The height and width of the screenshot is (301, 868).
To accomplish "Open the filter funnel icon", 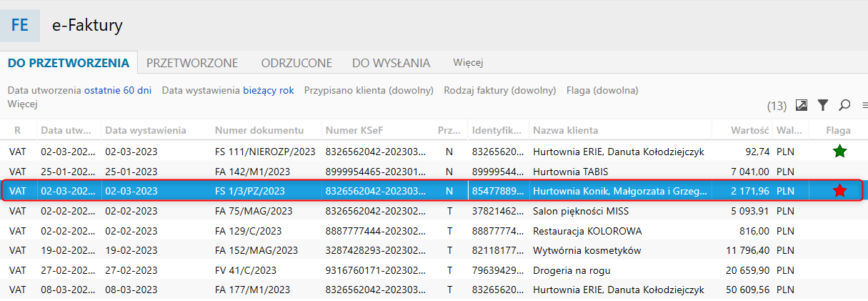I will (x=823, y=105).
